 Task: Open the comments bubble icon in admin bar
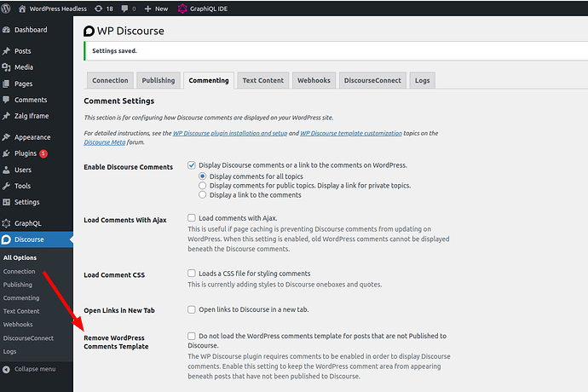[x=124, y=9]
